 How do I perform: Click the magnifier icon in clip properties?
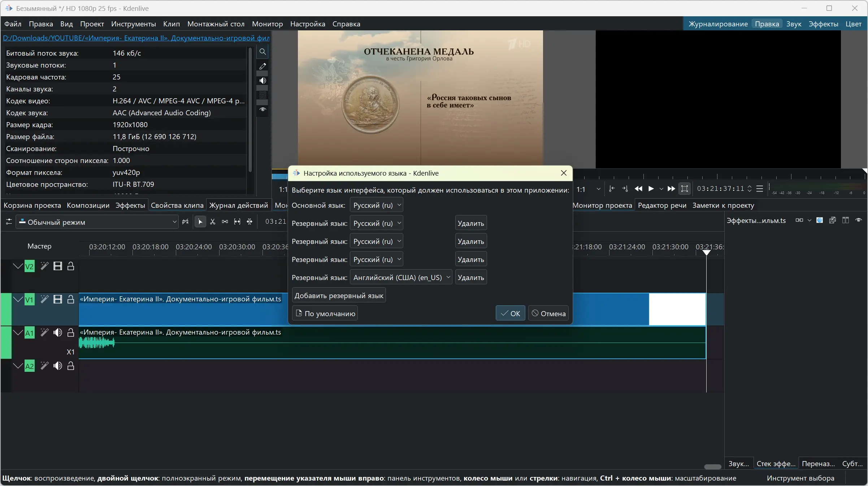(x=262, y=52)
